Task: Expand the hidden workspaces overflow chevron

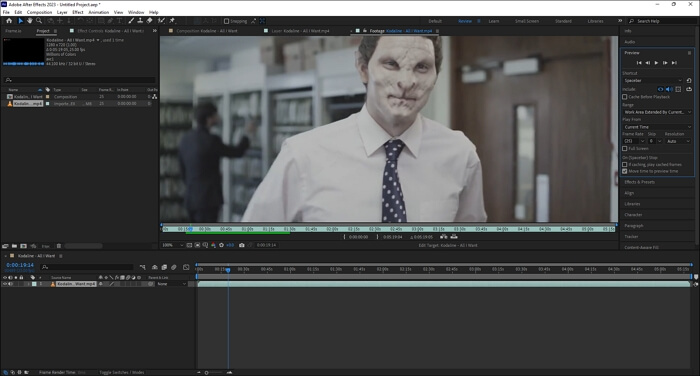Action: [620, 21]
